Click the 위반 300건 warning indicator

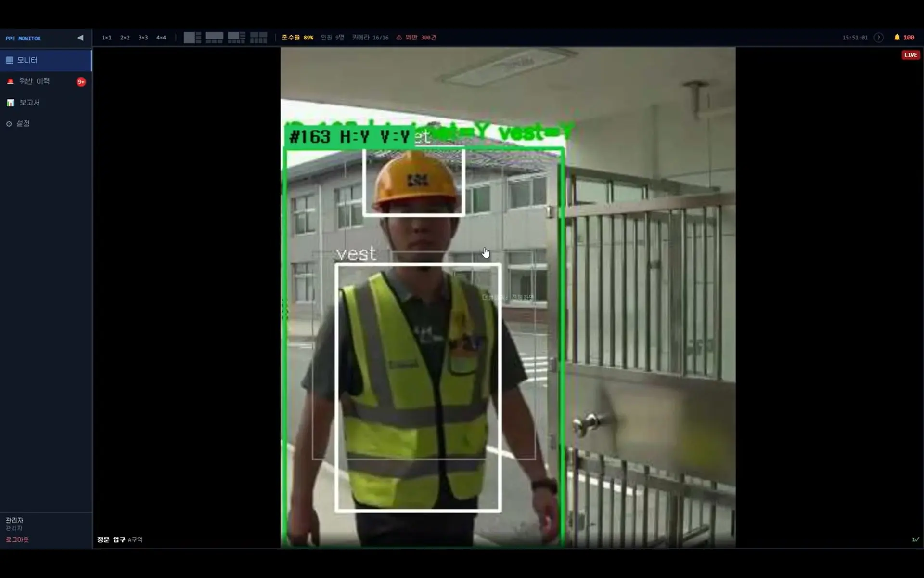click(416, 38)
